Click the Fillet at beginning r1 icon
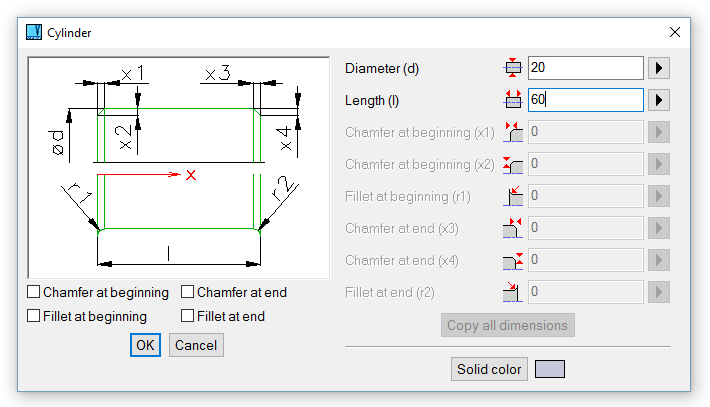Screen dimensions: 710x407 click(x=513, y=196)
